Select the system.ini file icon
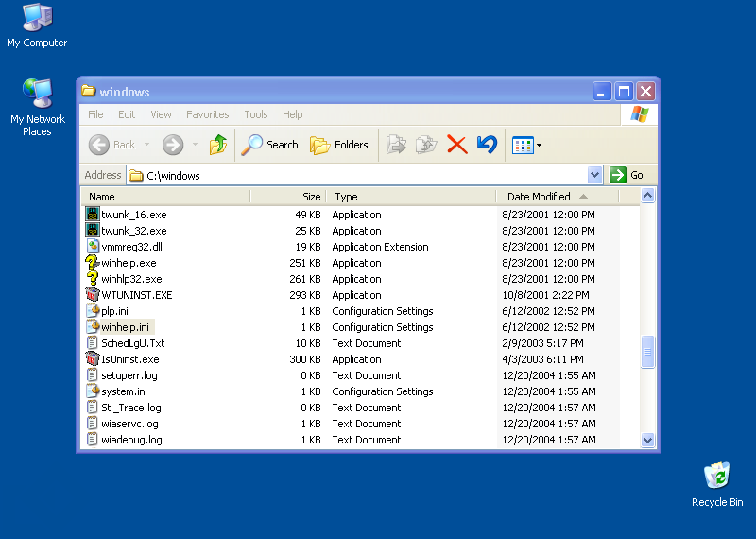This screenshot has height=539, width=756. (92, 391)
